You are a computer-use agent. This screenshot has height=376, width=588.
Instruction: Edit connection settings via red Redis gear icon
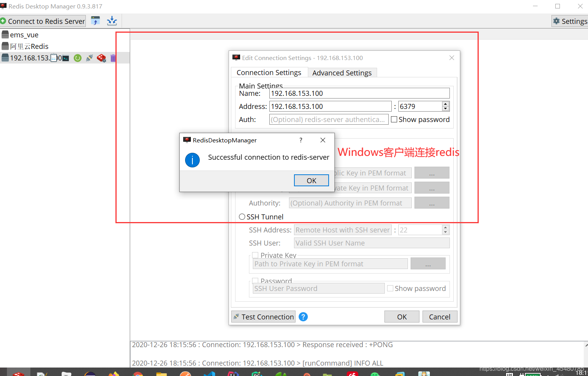[x=101, y=58]
